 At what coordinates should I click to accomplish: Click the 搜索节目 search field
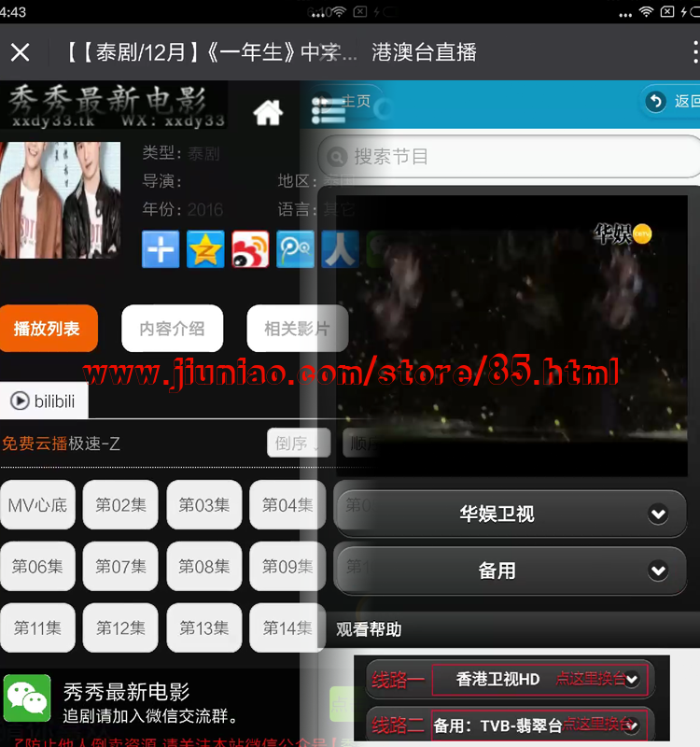coord(509,157)
